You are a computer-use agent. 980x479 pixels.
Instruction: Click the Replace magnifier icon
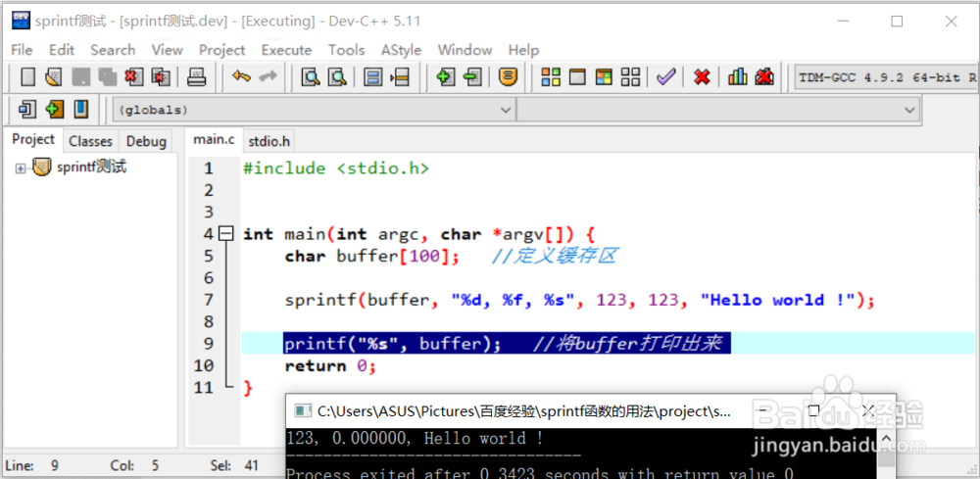337,77
